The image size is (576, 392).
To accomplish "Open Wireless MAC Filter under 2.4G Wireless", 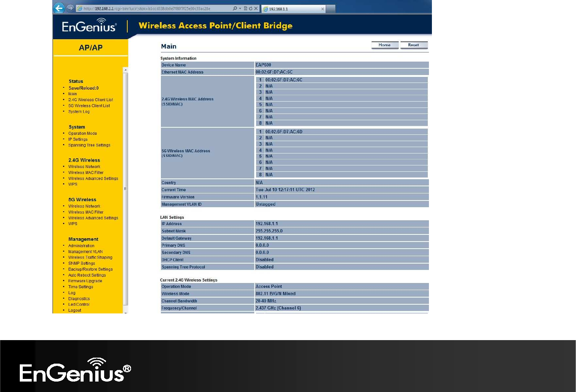I will 86,173.
